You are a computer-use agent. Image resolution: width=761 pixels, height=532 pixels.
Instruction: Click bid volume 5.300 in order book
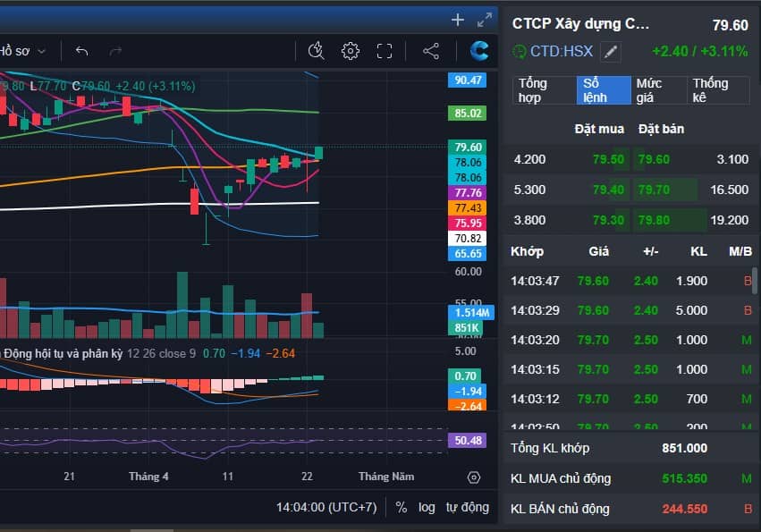(x=529, y=190)
